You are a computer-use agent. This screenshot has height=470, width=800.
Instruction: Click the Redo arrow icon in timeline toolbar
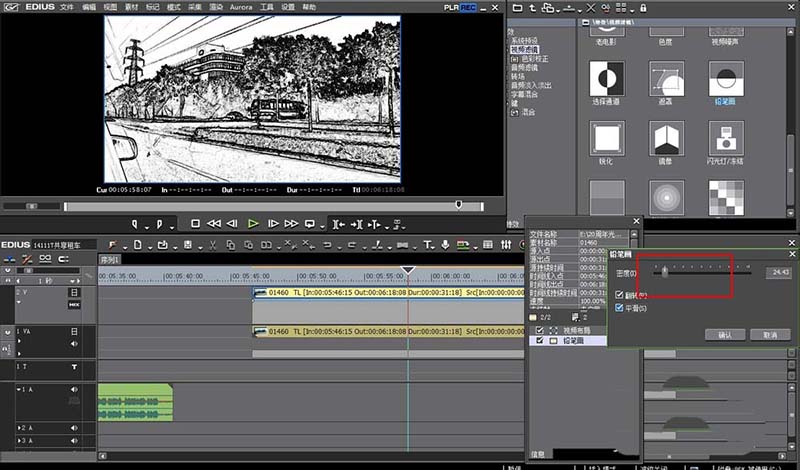pos(352,245)
